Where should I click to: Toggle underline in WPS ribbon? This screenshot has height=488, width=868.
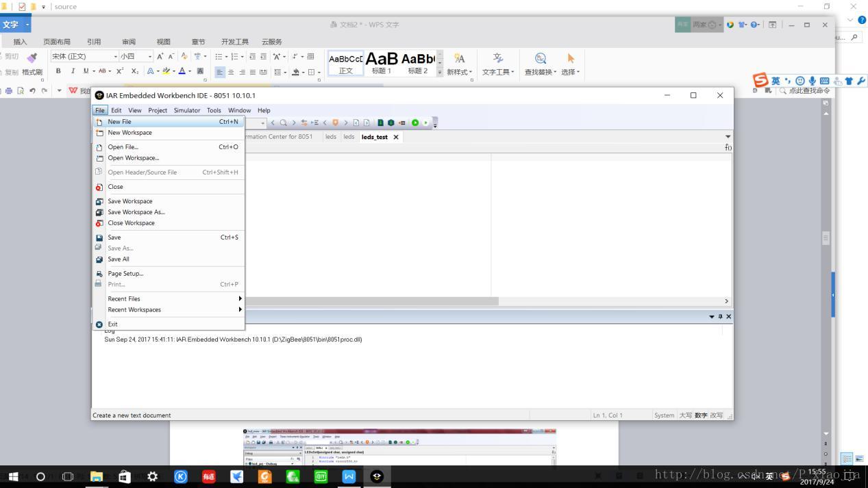[86, 71]
